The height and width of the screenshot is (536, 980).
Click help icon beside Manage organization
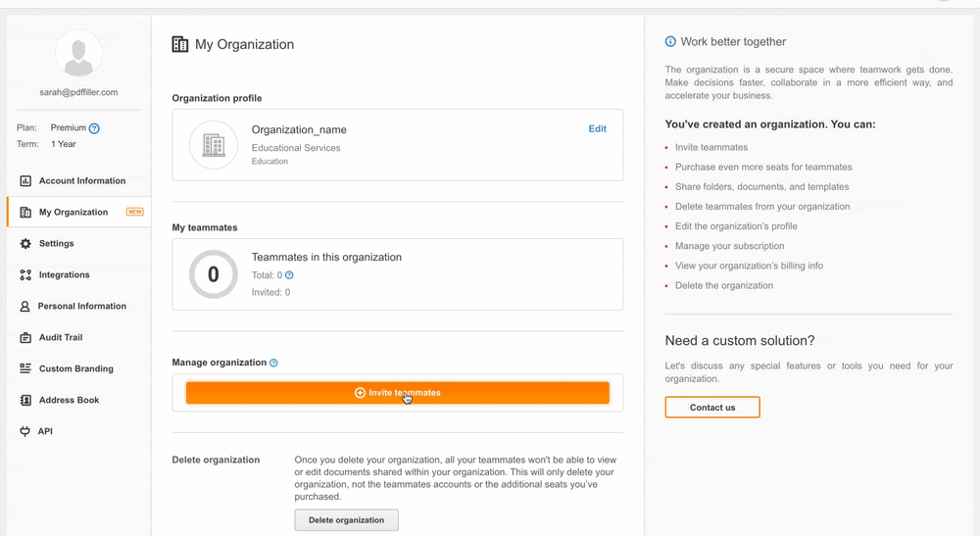click(x=273, y=363)
